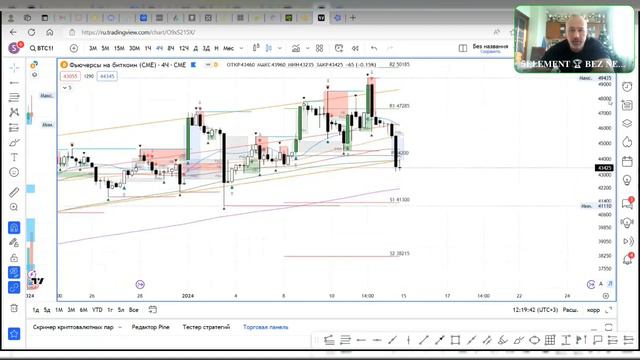Select the patterns tool in left toolbar

pyautogui.click(x=14, y=112)
